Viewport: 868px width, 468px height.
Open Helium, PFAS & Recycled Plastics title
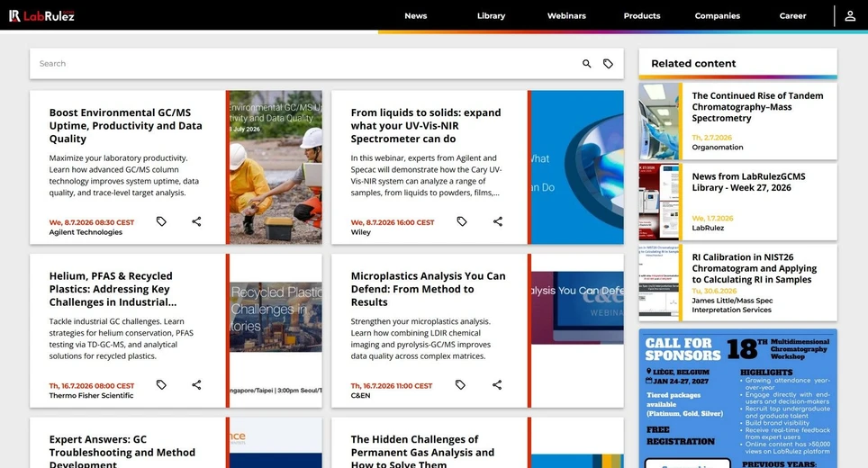coord(113,289)
